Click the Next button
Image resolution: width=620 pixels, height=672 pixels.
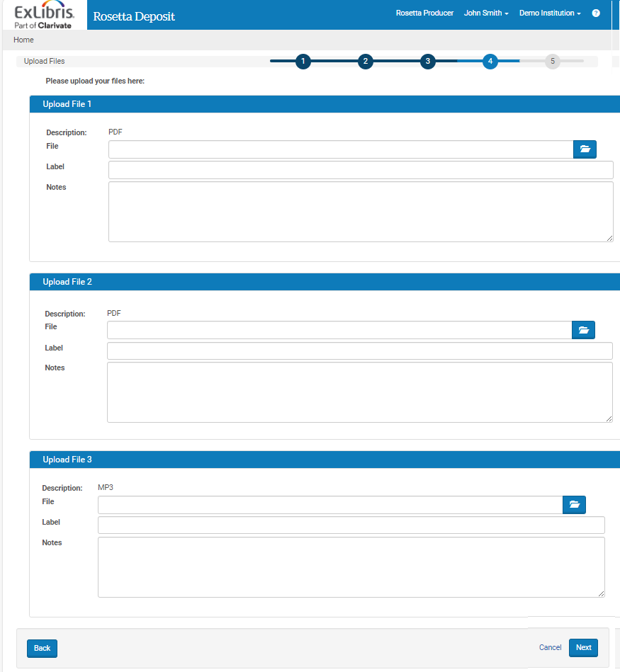point(583,648)
